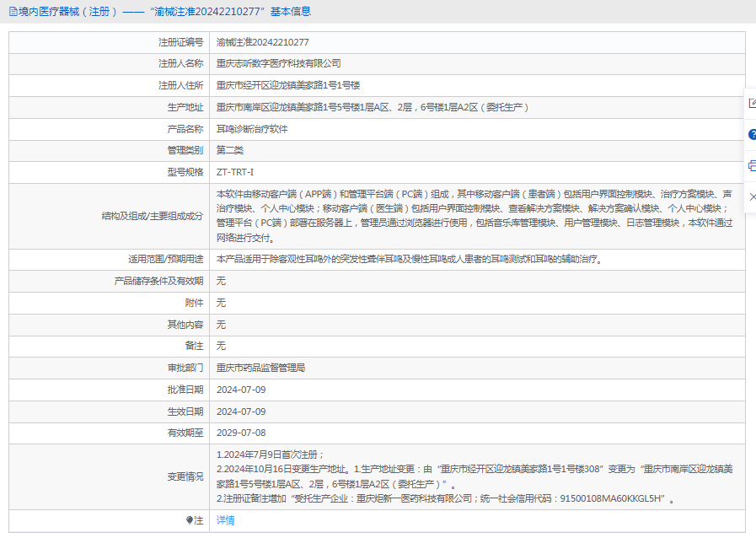756x538 pixels.
Task: Select the 批准日期 value 2024-07-09
Action: click(241, 390)
